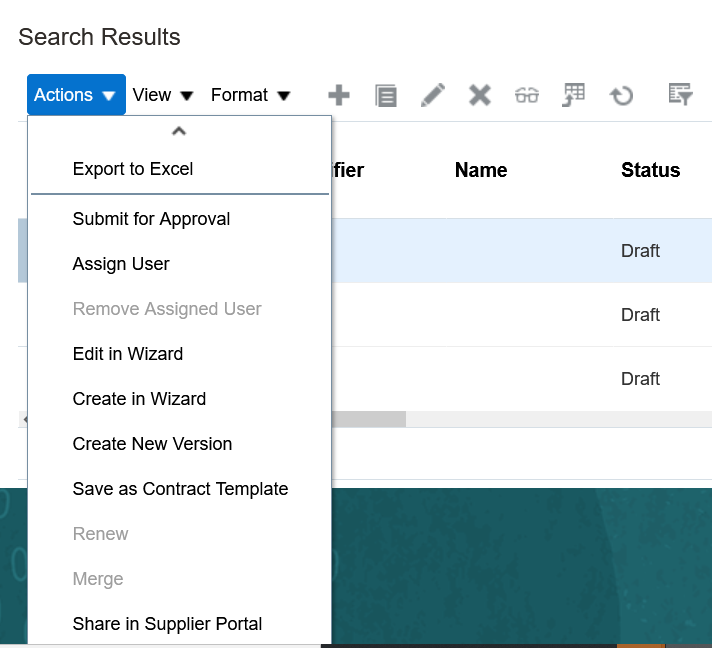712x648 pixels.
Task: Select Create New Version
Action: (x=152, y=444)
